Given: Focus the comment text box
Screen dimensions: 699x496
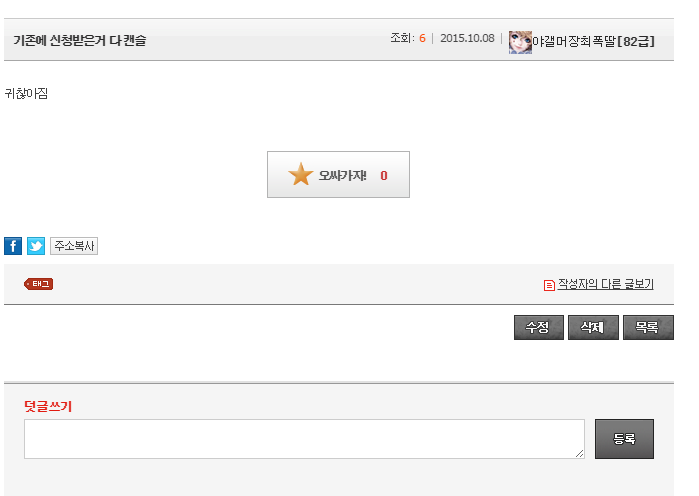Looking at the screenshot, I should coord(304,439).
